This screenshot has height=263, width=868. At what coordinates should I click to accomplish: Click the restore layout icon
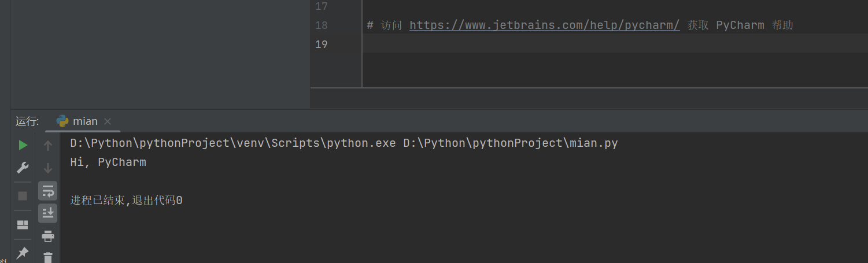(x=23, y=224)
